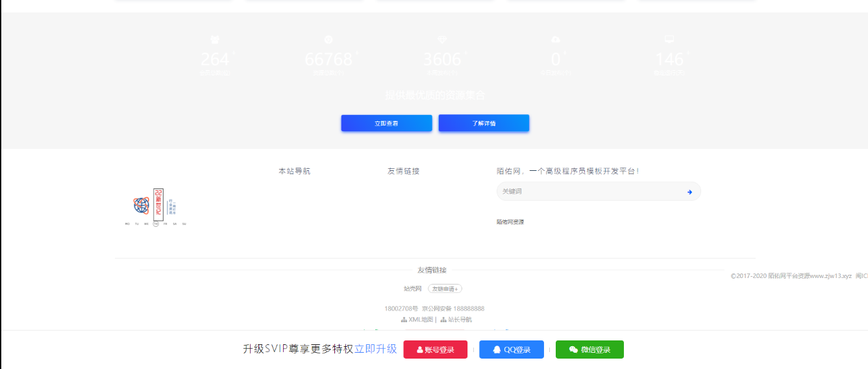This screenshot has width=868, height=369.
Task: Click the 3606 statistic counter
Action: pos(442,59)
